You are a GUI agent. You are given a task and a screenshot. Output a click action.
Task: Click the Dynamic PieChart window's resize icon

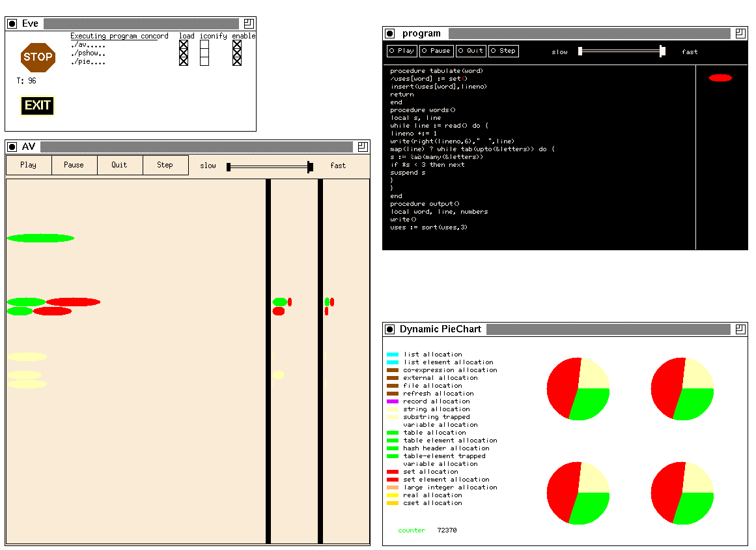pos(740,329)
